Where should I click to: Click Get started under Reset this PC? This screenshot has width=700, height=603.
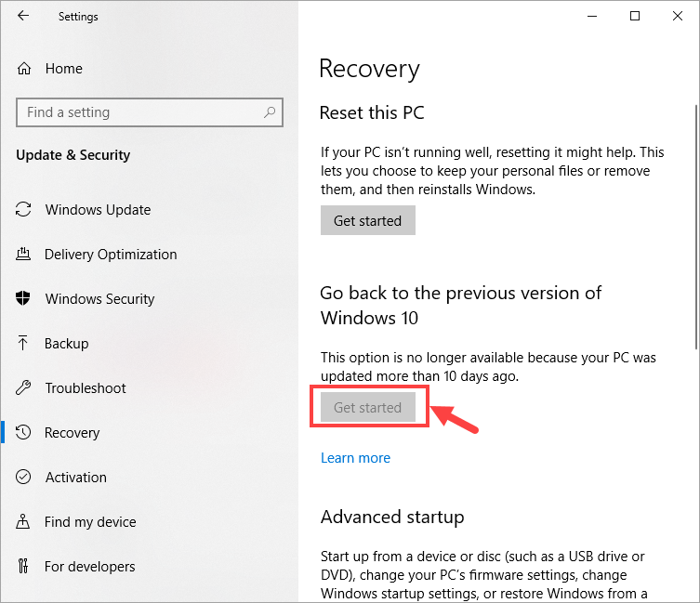368,220
